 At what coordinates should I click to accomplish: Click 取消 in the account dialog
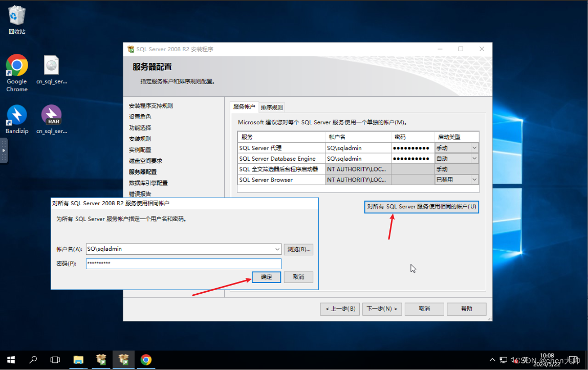[x=298, y=277]
